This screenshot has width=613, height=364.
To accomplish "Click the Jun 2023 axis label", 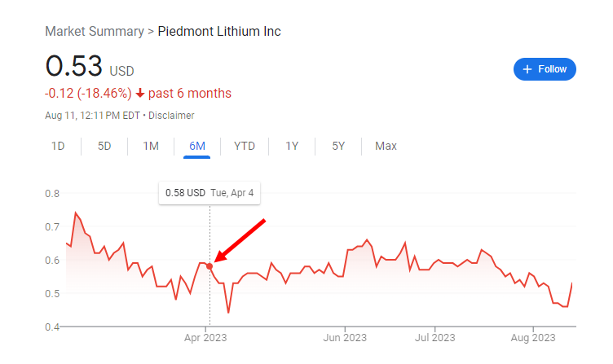I will coord(345,337).
